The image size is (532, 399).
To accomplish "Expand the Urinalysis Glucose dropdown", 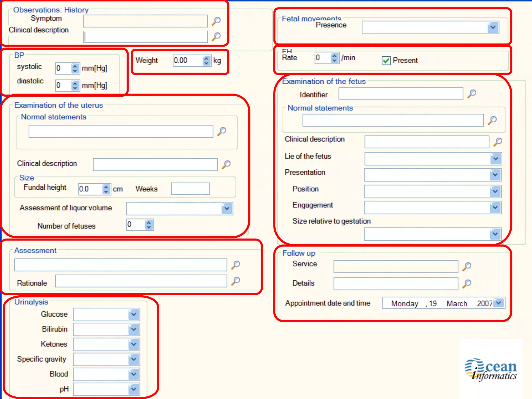I will [134, 314].
